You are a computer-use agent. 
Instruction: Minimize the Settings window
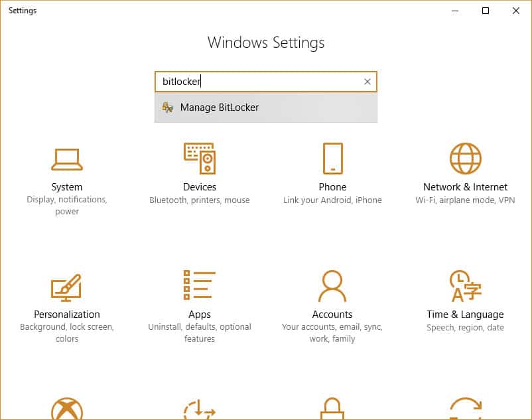coord(455,11)
